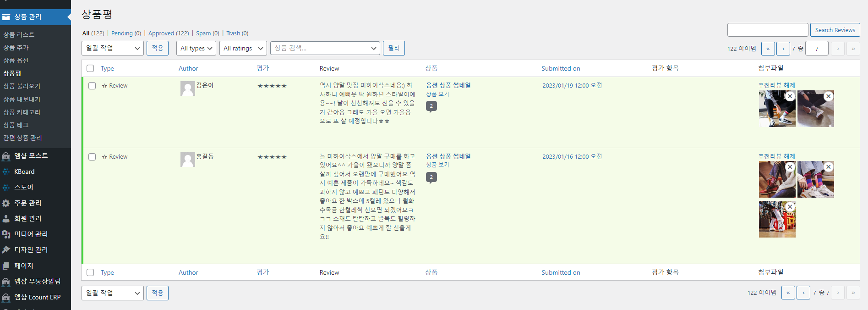Open 상품 리스트 in sidebar menu
The height and width of the screenshot is (310, 868).
pos(19,35)
